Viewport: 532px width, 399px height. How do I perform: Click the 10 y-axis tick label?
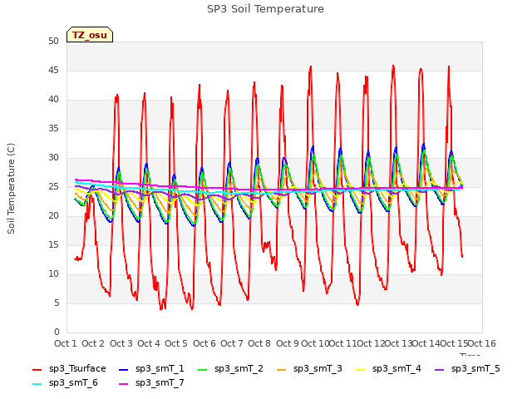point(53,273)
